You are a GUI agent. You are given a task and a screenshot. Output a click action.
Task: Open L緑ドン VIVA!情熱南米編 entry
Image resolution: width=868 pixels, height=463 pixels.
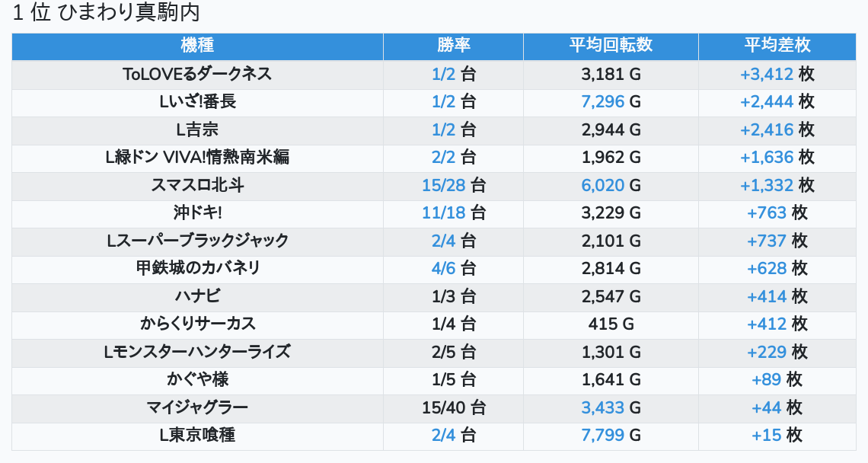(197, 158)
